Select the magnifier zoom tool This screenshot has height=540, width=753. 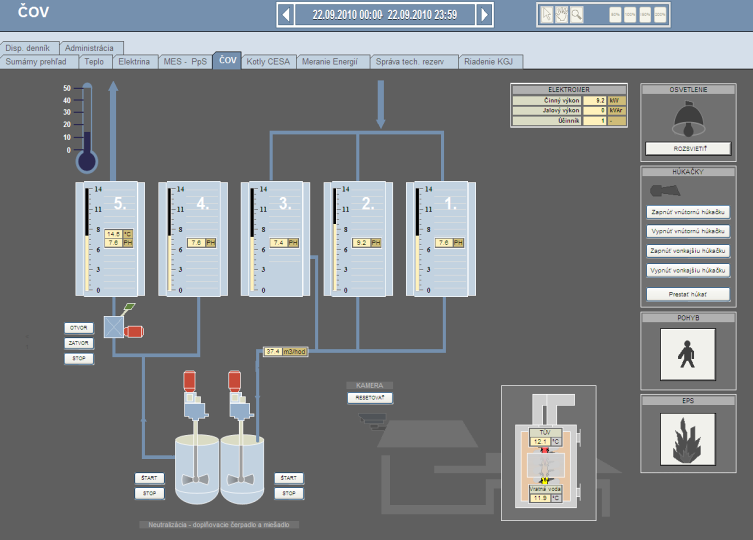pos(577,14)
